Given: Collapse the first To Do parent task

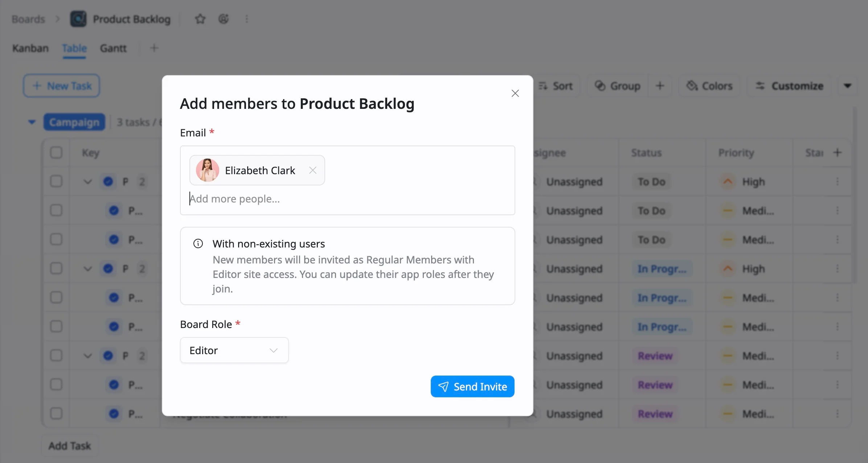Looking at the screenshot, I should (88, 181).
